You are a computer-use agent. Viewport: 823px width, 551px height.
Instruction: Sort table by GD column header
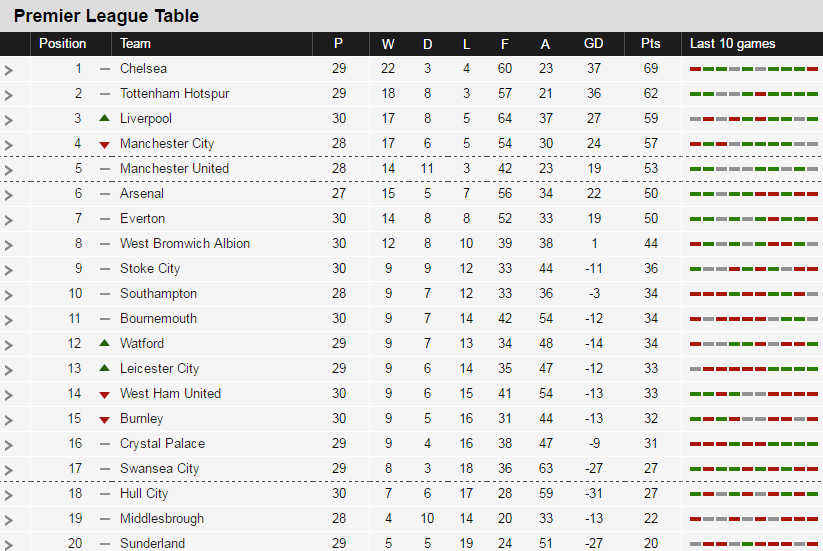click(594, 44)
